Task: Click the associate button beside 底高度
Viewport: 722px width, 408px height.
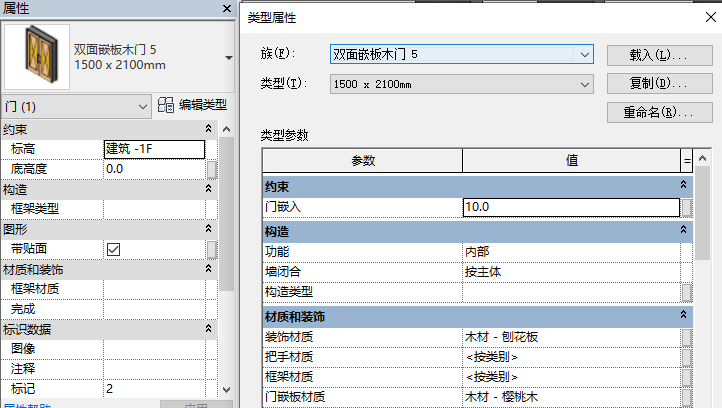Action: pos(211,169)
